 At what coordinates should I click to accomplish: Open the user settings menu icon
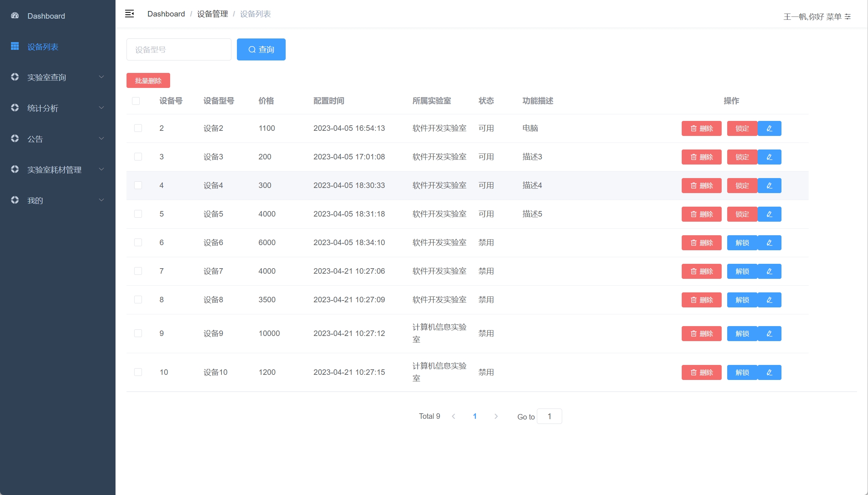[x=848, y=17]
